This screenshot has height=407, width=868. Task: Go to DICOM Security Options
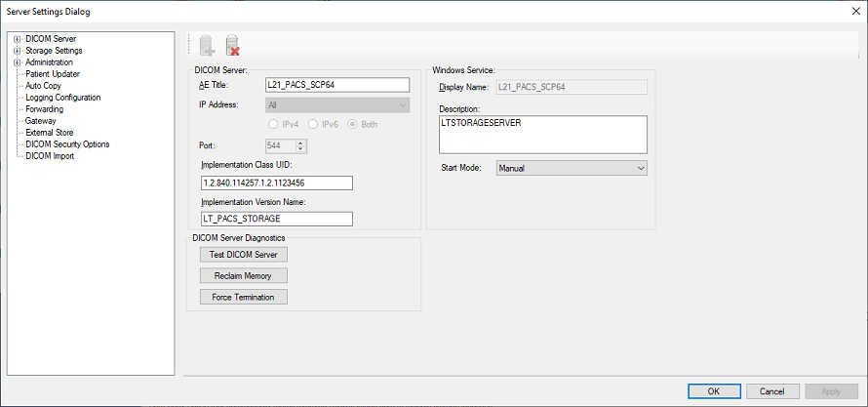pos(67,144)
